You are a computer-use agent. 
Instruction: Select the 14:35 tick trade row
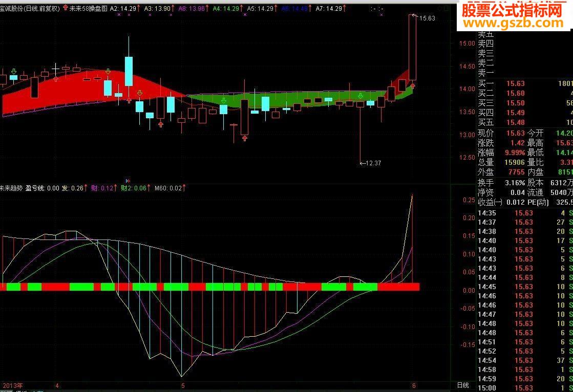pos(525,213)
